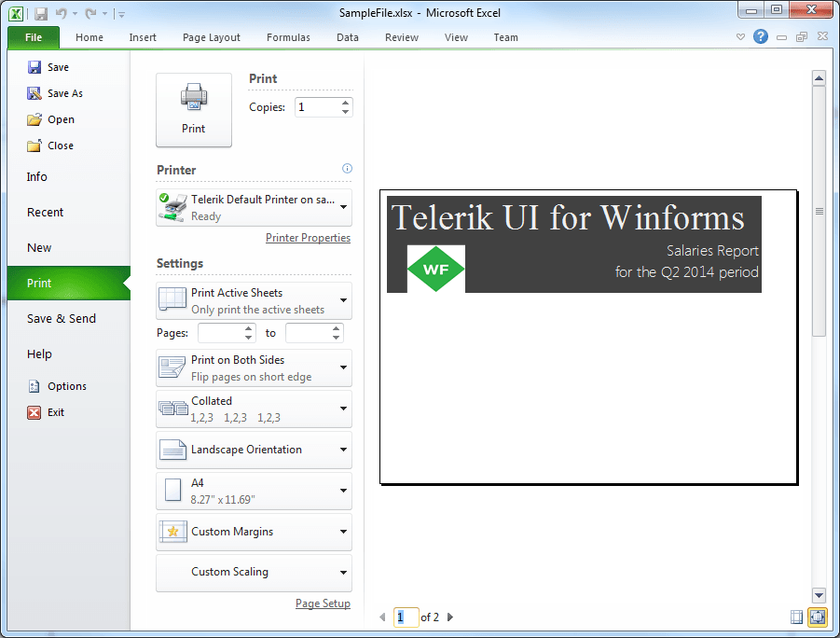Switch to the Home ribbon tab
This screenshot has height=638, width=840.
90,37
